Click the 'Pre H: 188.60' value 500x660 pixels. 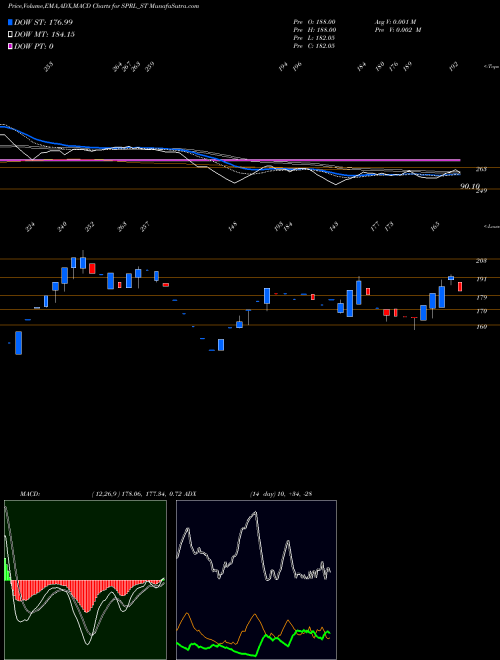[314, 30]
